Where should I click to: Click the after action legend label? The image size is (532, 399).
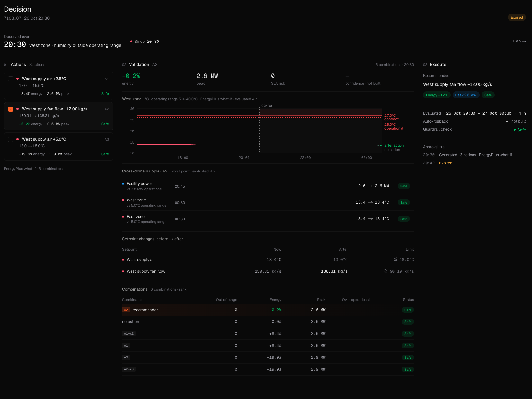click(394, 145)
